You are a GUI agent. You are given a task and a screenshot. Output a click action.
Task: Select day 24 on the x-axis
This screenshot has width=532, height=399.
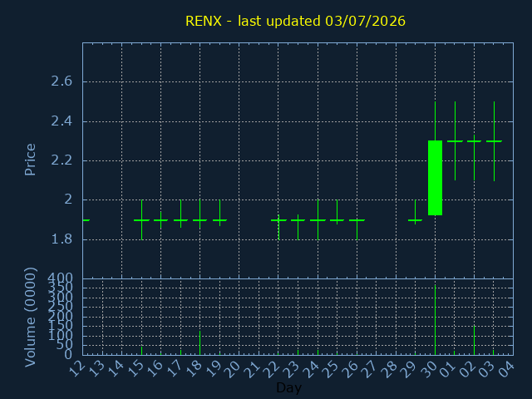click(313, 369)
